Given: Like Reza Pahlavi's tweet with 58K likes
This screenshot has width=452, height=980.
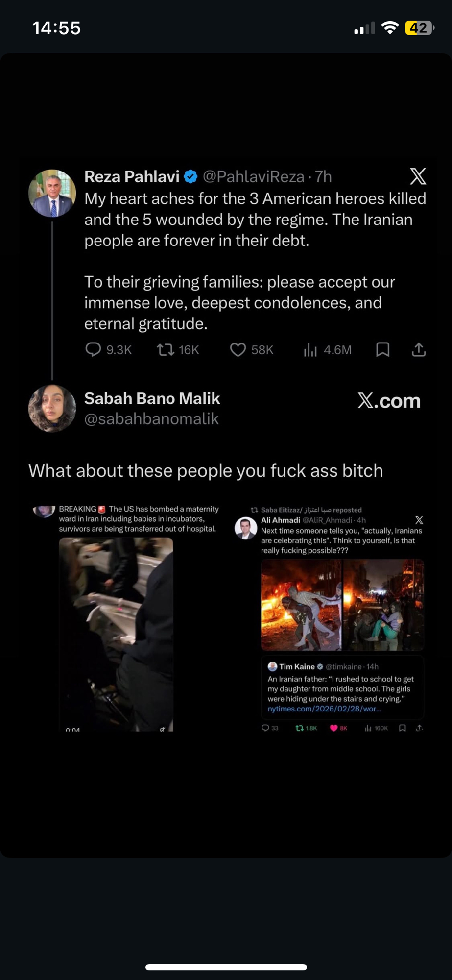Looking at the screenshot, I should [x=238, y=350].
